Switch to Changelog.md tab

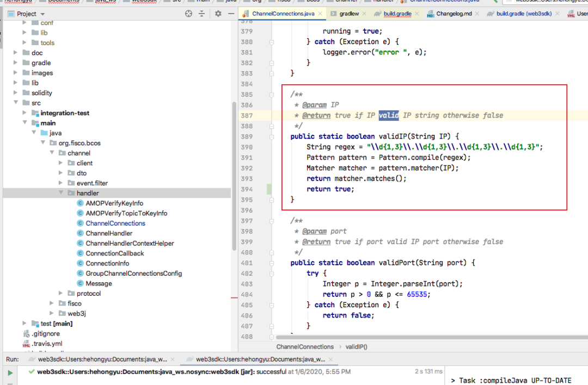tap(454, 14)
